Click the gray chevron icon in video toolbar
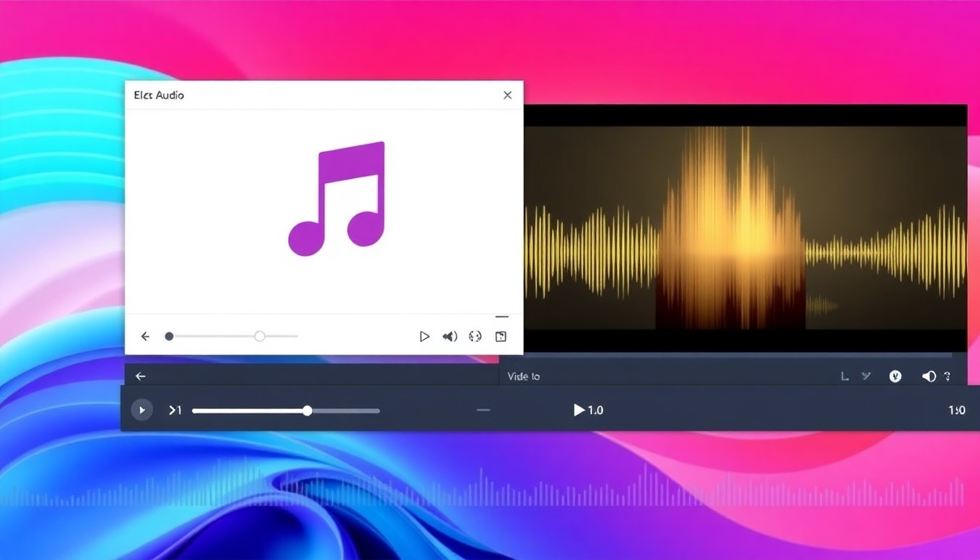This screenshot has width=980, height=560. coord(866,376)
